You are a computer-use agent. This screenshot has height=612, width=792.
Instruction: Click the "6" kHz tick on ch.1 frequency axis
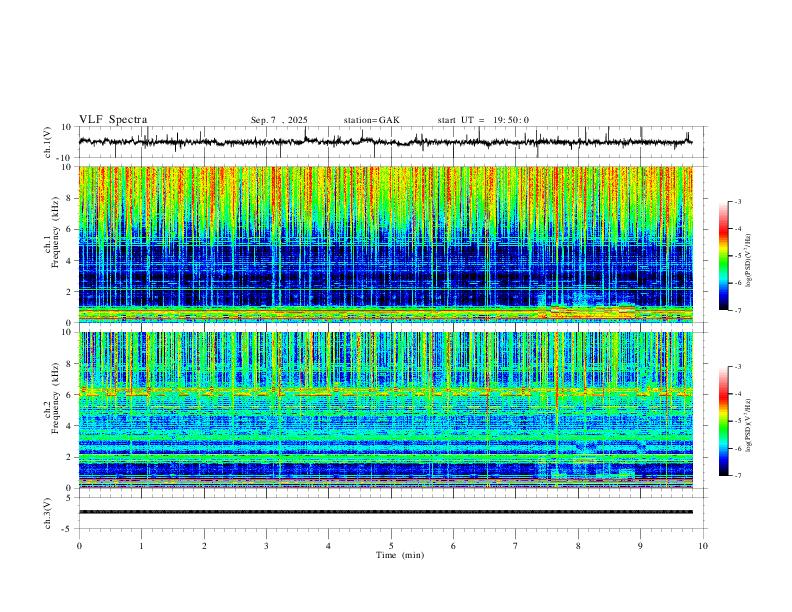pos(69,229)
